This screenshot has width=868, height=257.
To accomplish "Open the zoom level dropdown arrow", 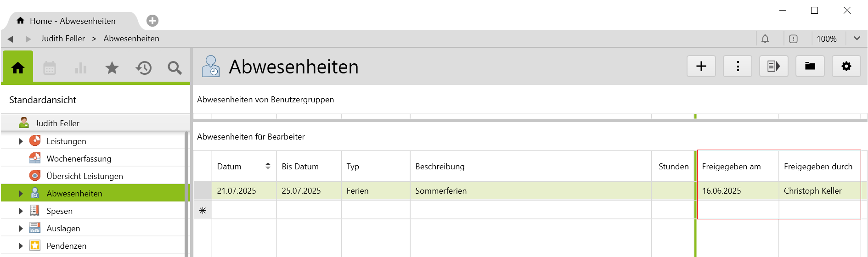I will pos(857,39).
